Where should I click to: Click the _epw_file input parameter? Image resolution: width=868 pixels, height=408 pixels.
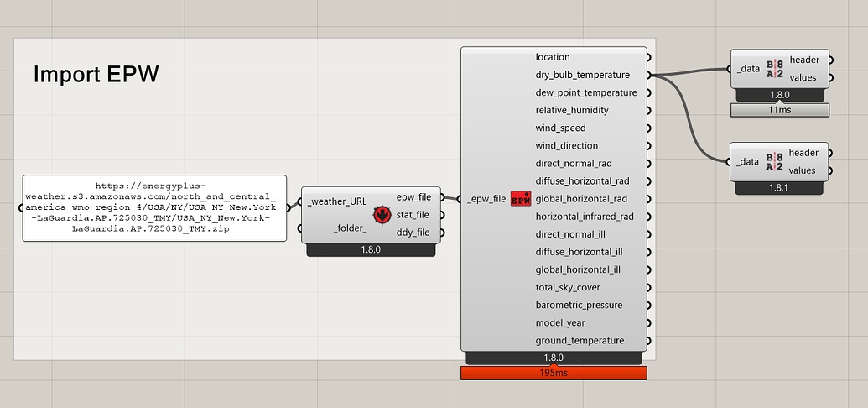486,198
